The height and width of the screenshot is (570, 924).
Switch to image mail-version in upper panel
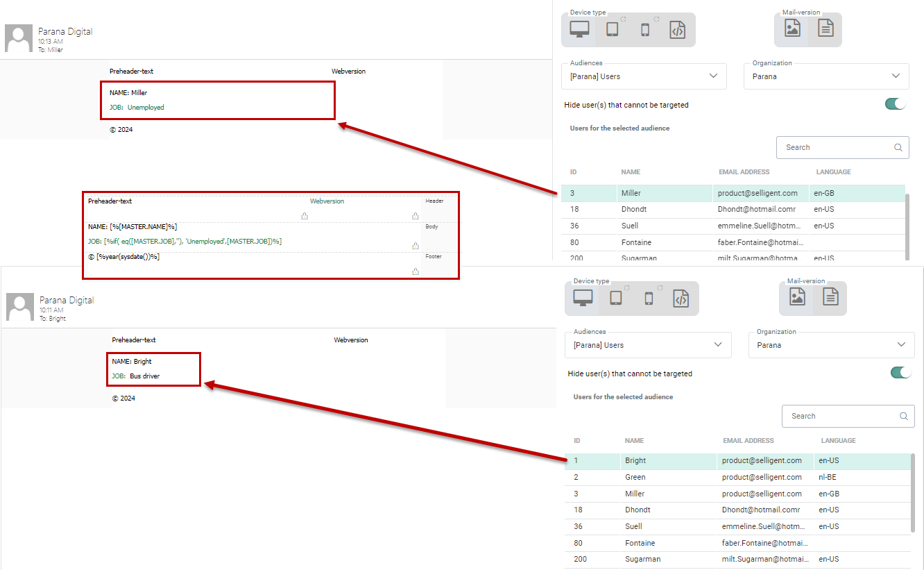point(792,28)
